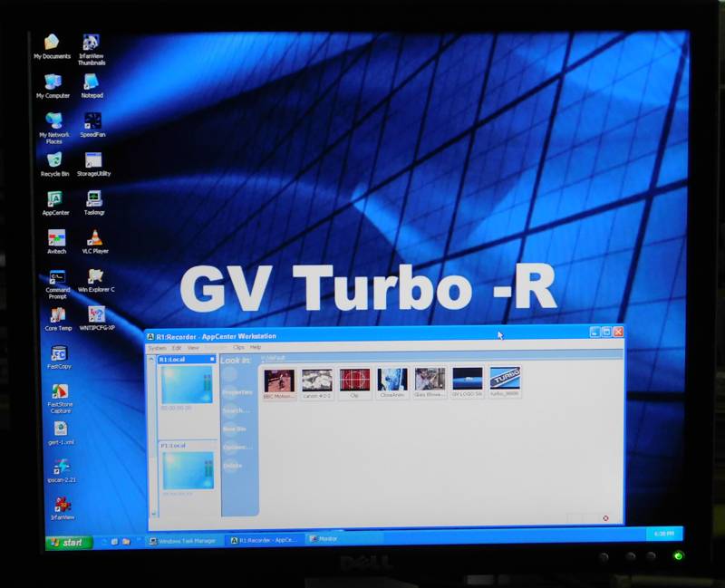The image size is (725, 588).
Task: Select the Canon 4:2:2 clip thumbnail
Action: click(316, 383)
